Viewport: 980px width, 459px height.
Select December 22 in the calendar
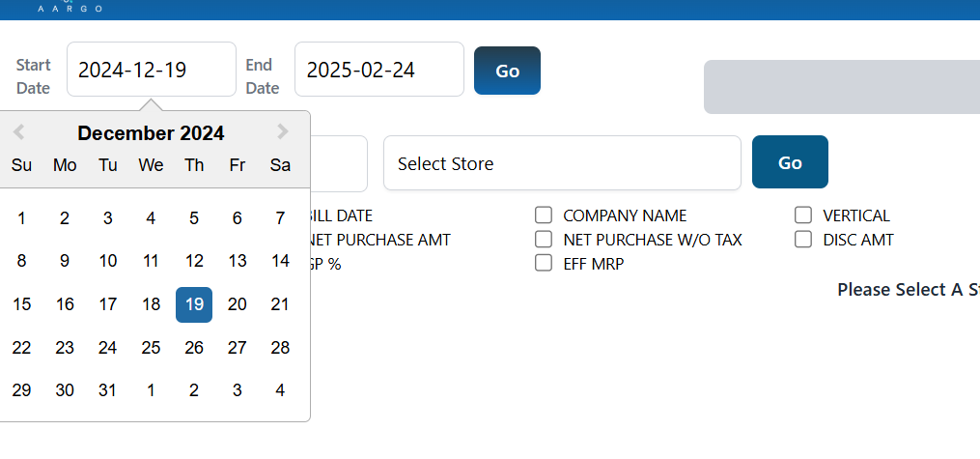click(22, 348)
